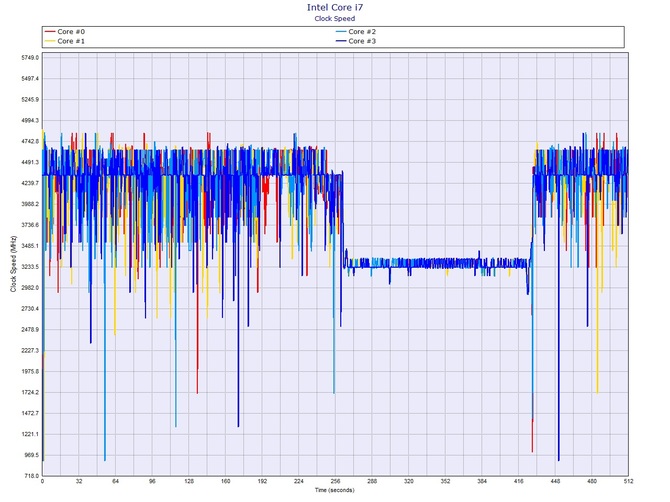Click the 128 time axis tick label

pyautogui.click(x=189, y=481)
